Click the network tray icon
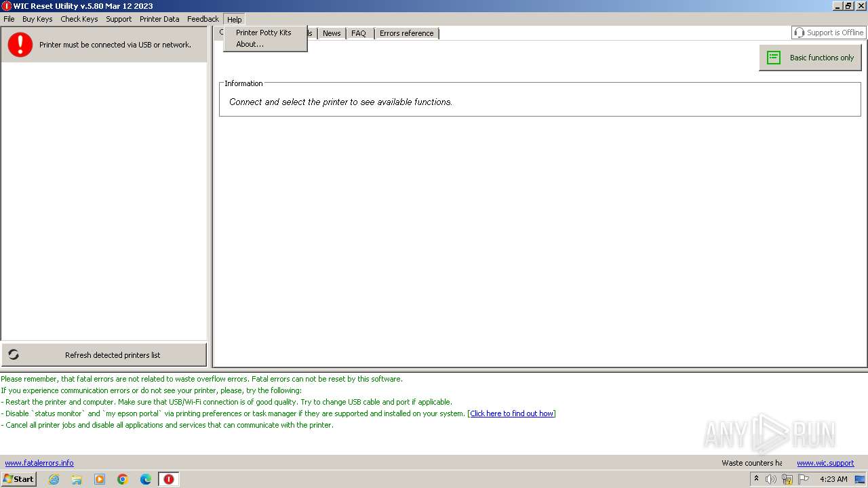This screenshot has height=488, width=868. pos(787,479)
